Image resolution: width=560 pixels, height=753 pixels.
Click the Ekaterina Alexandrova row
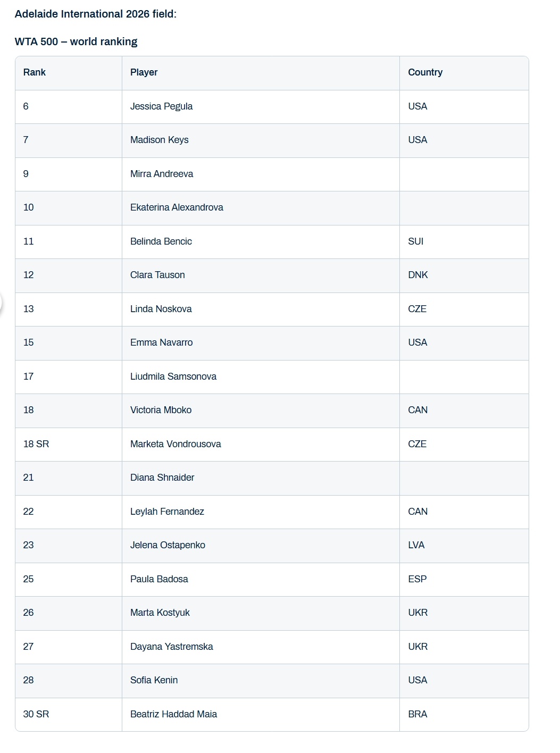pyautogui.click(x=177, y=207)
